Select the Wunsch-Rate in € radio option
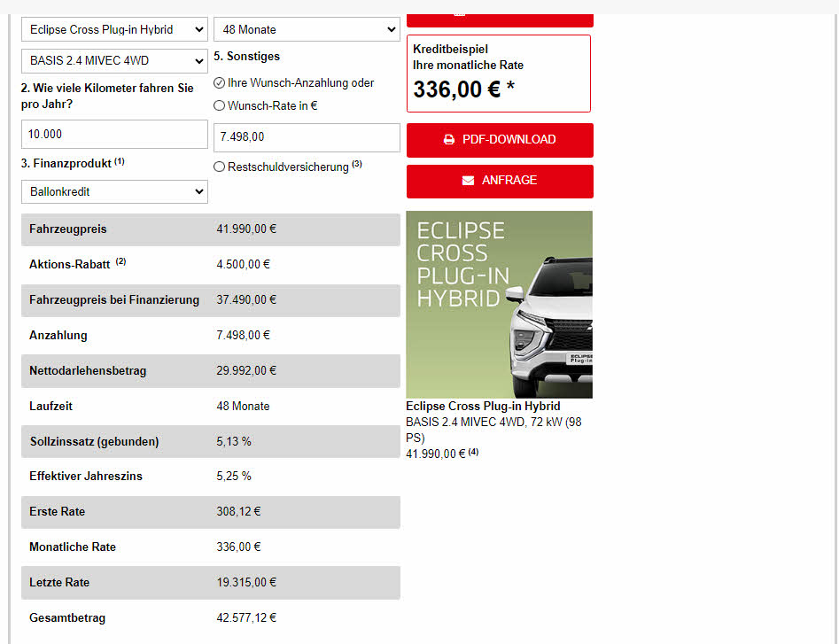 click(219, 106)
